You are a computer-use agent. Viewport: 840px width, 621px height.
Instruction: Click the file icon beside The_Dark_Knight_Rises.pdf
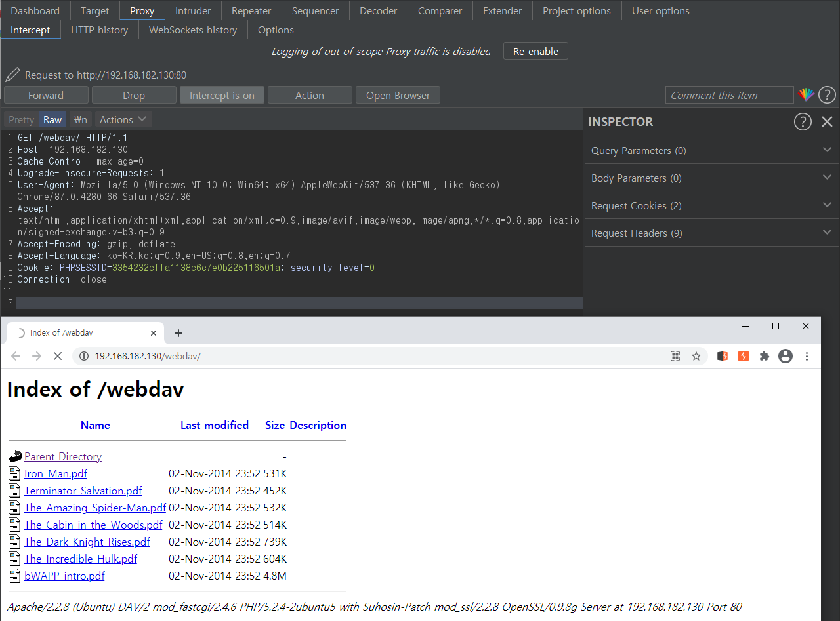[14, 542]
